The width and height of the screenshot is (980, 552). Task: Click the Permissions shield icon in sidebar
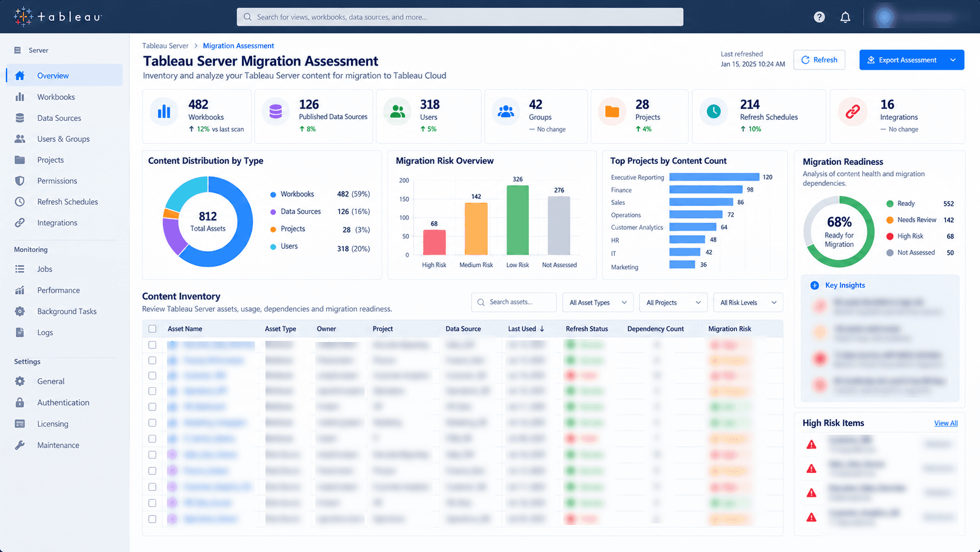pos(20,181)
